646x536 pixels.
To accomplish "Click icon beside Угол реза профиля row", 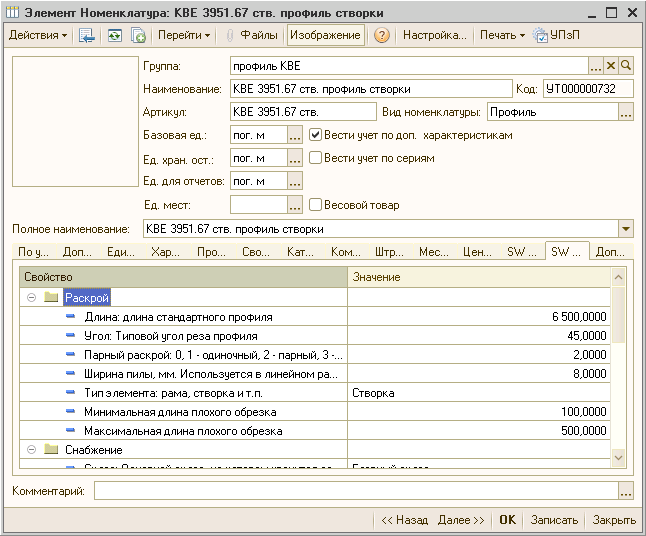I will 70,335.
